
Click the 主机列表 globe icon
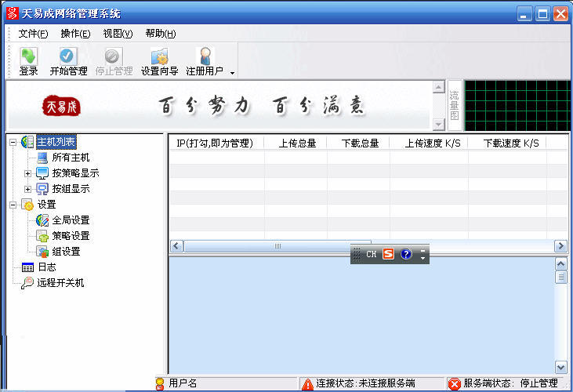27,142
